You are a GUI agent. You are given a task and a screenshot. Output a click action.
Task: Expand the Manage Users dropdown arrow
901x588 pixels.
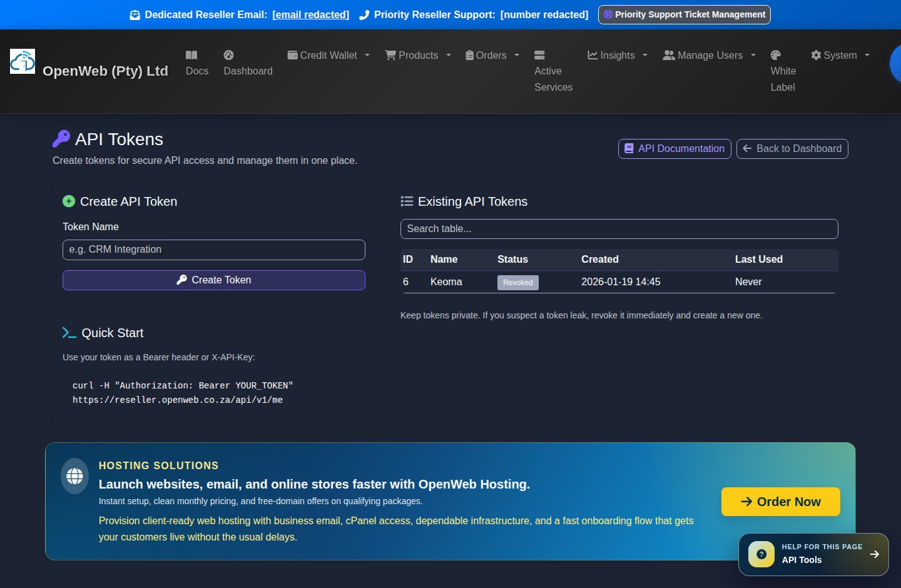click(x=753, y=55)
